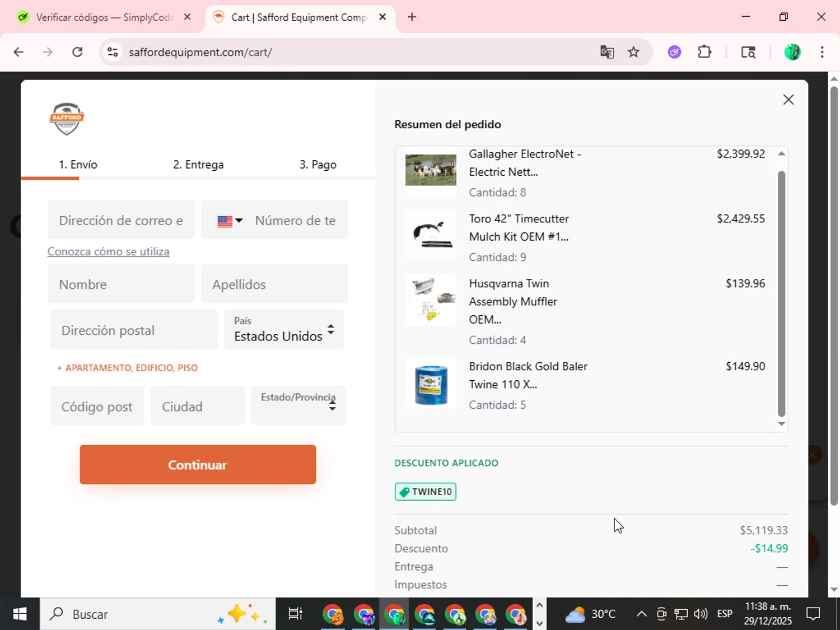Open a new browser tab

[412, 17]
